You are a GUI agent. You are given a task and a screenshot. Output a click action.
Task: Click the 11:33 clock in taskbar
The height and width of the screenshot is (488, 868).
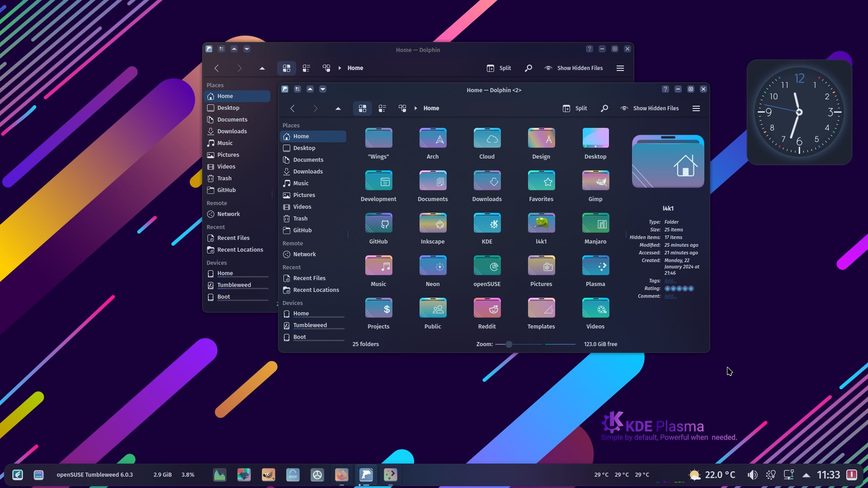point(828,475)
